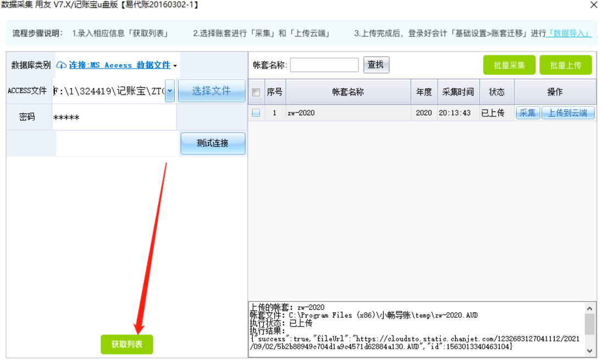Click the 查找 search button
The height and width of the screenshot is (364, 603).
click(376, 65)
